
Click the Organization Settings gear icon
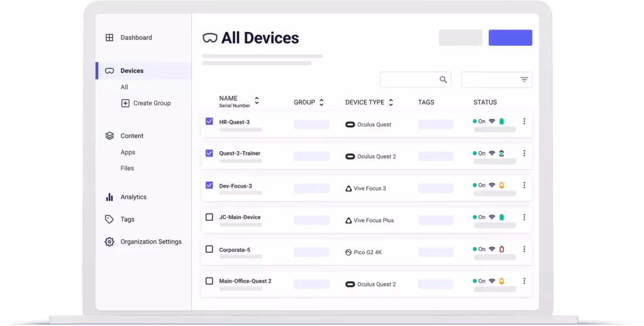[x=109, y=242]
